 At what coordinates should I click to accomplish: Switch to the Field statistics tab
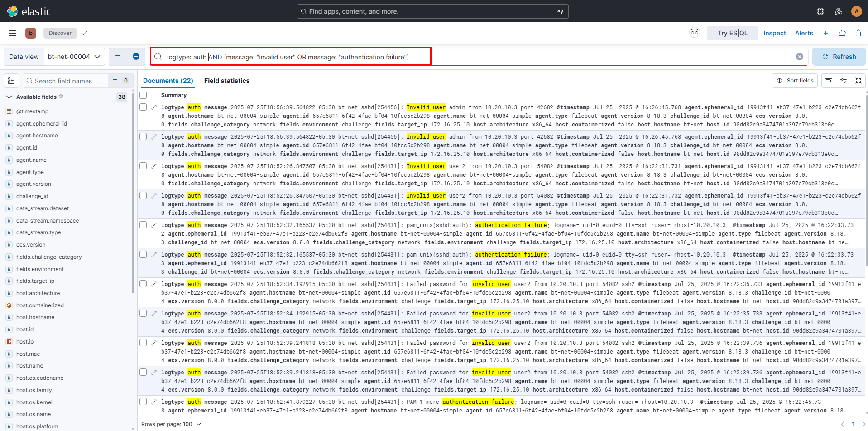click(227, 81)
